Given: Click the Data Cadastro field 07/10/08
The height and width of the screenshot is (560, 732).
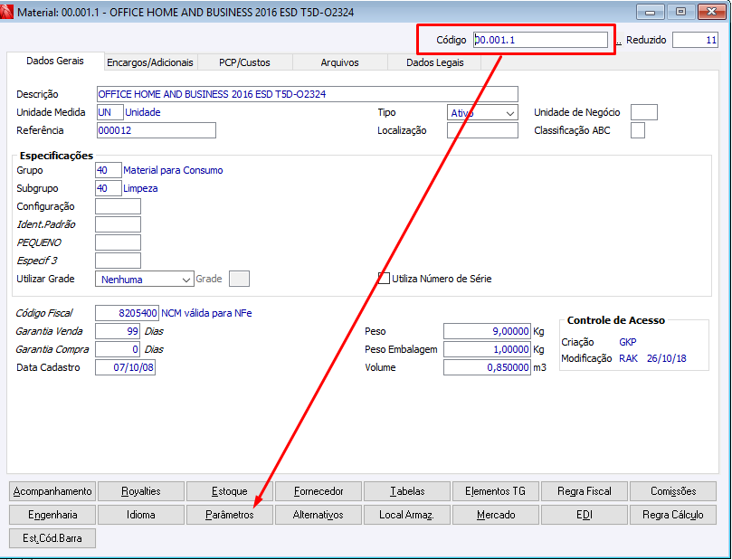Looking at the screenshot, I should [x=125, y=367].
